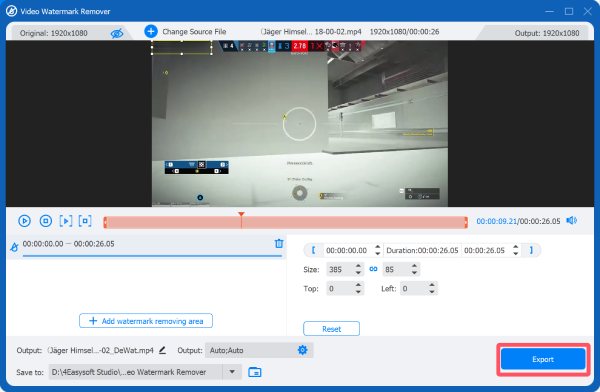Screen dimensions: 600x392
Task: Mute the volume speaker icon
Action: 571,220
